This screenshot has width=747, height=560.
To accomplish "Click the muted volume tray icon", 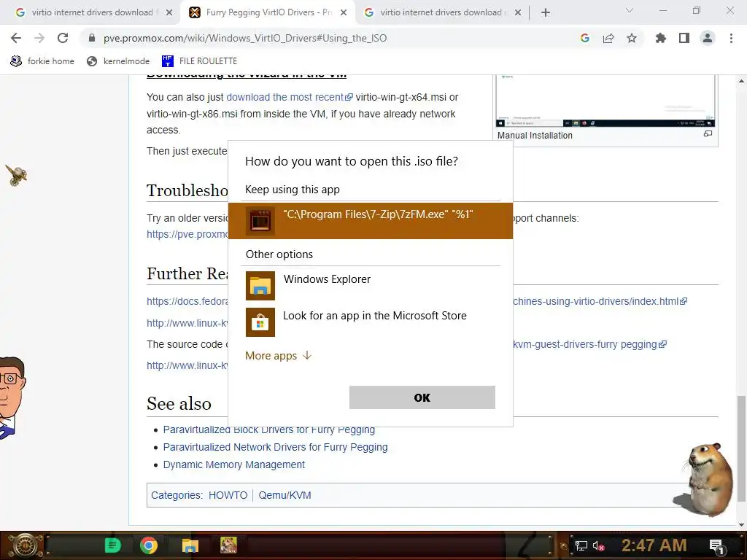I will coord(598,545).
